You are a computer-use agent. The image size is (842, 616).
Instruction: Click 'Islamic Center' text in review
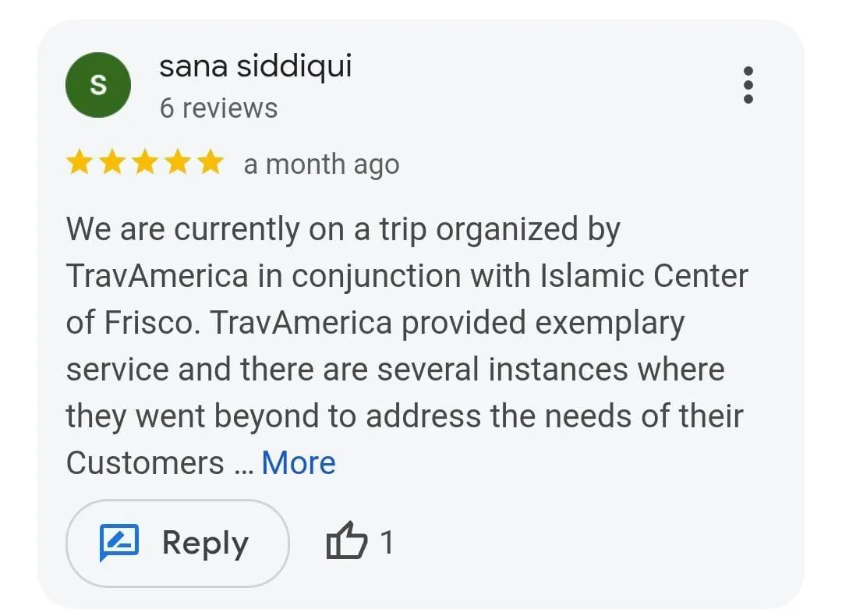click(644, 276)
